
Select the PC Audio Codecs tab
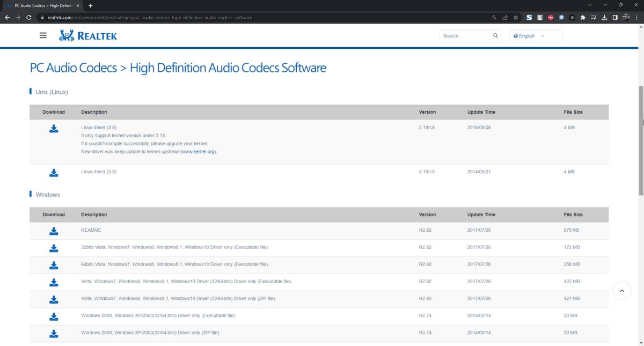[x=43, y=5]
